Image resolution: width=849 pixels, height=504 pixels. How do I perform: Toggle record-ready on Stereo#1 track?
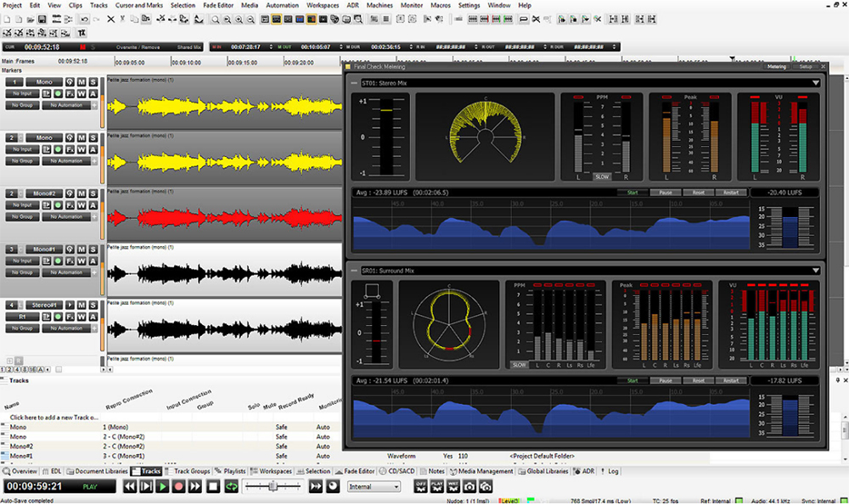point(58,316)
